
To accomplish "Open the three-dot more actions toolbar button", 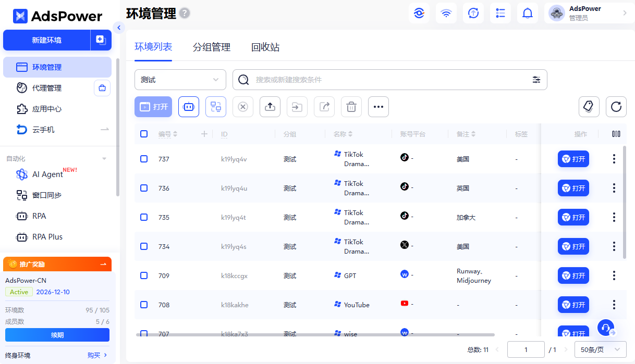I will click(x=378, y=107).
